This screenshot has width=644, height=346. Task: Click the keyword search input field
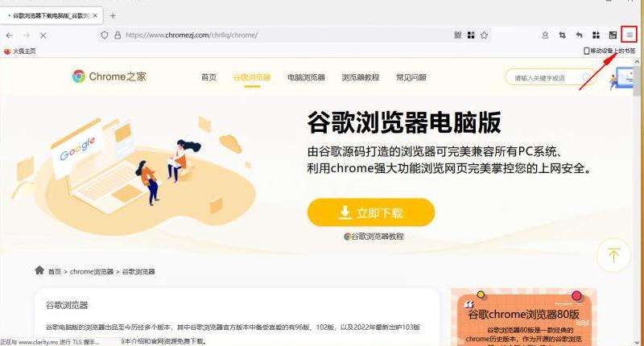coord(547,77)
